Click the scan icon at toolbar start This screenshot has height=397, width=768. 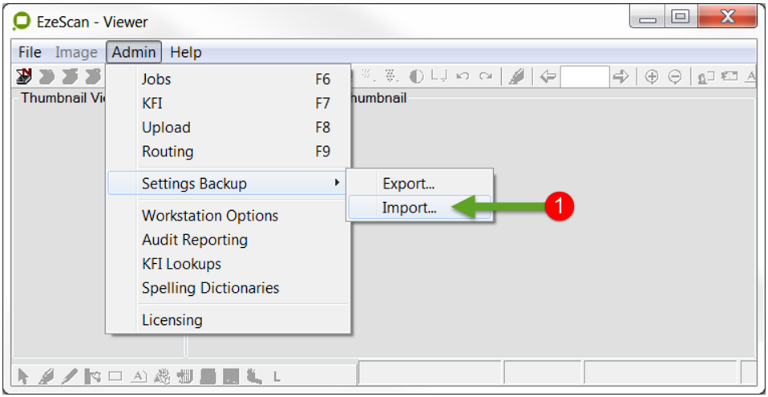coord(24,76)
